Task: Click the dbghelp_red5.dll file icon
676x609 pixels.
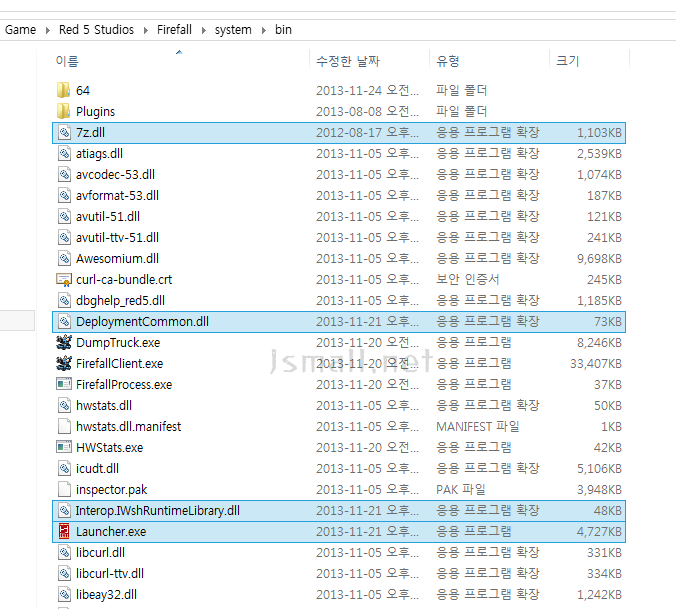Action: [x=64, y=300]
